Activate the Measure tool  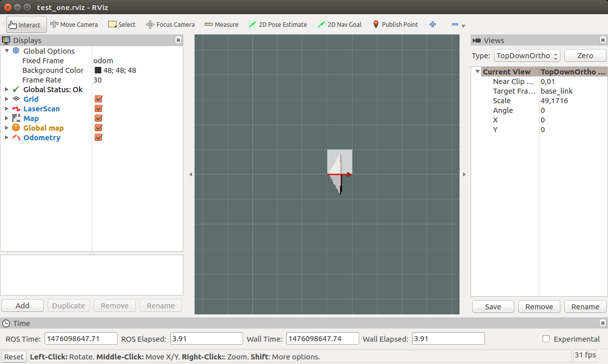click(x=221, y=24)
